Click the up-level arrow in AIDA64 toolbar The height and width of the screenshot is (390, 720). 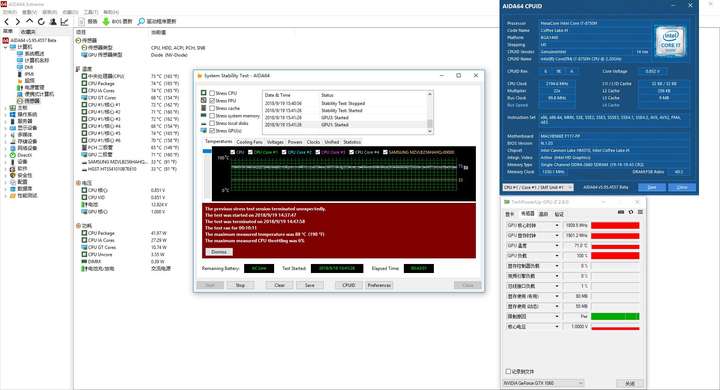tap(29, 21)
